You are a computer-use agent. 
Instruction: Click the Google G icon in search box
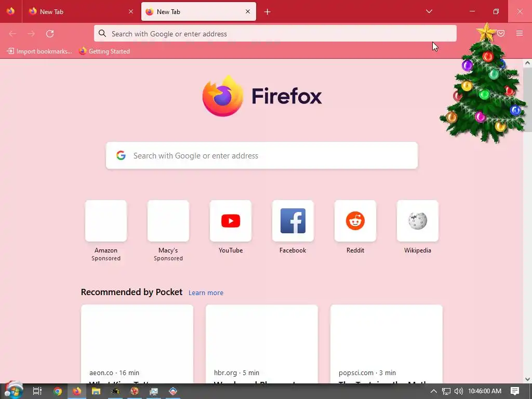point(121,155)
